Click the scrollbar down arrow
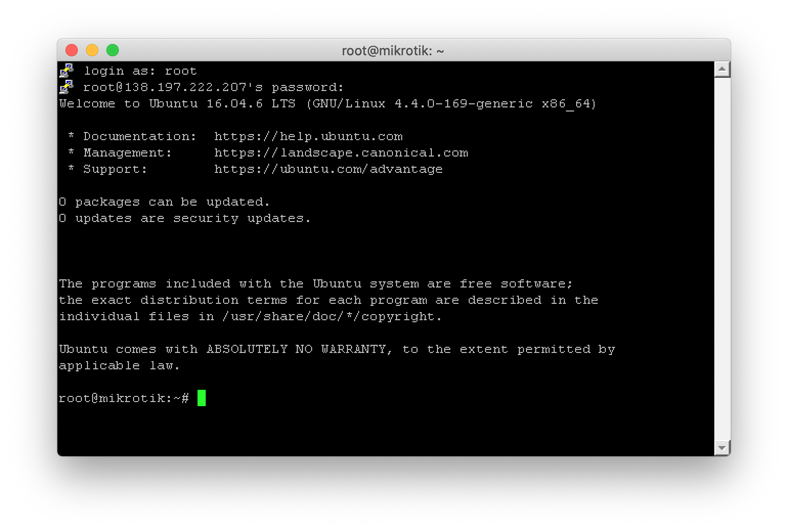The width and height of the screenshot is (788, 532). pyautogui.click(x=722, y=448)
